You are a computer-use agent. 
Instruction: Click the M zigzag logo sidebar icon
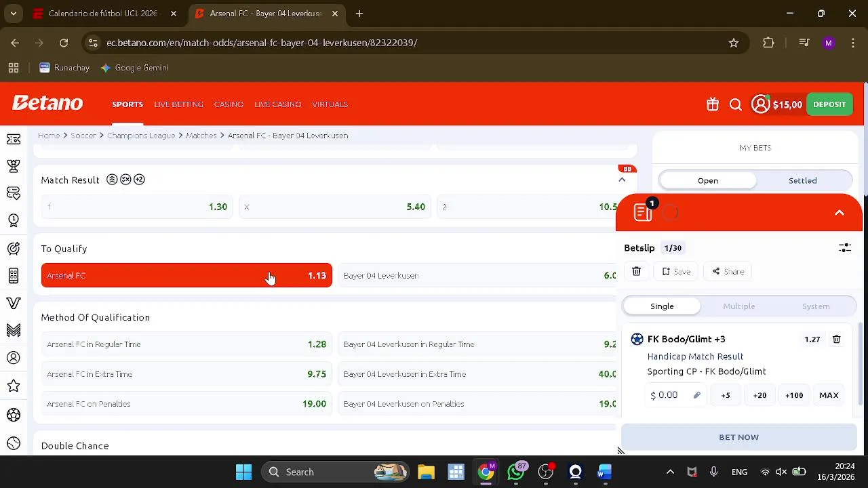tap(13, 330)
